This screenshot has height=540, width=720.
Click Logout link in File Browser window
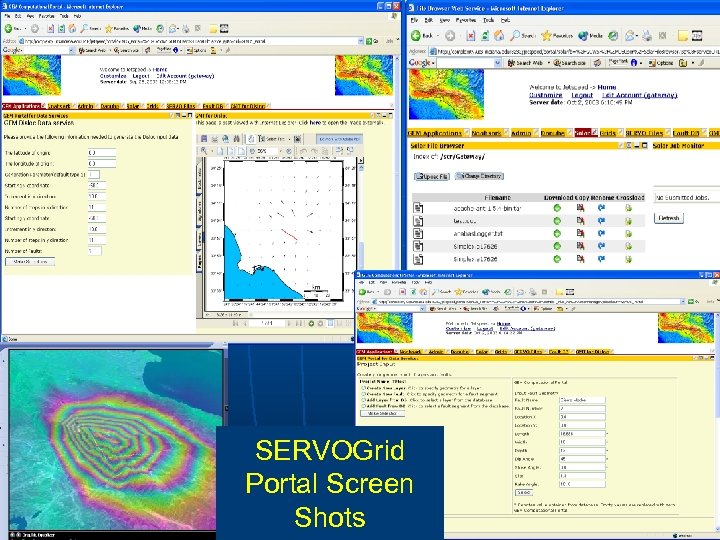[582, 95]
